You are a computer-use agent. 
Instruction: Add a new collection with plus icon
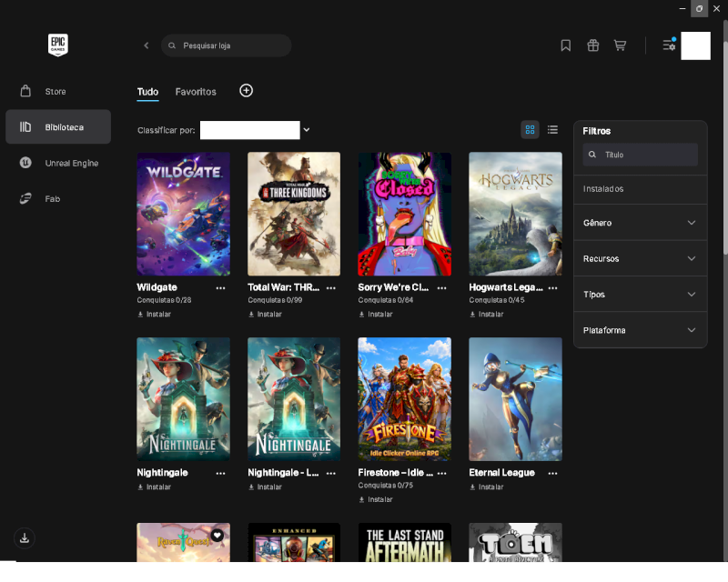tap(246, 91)
